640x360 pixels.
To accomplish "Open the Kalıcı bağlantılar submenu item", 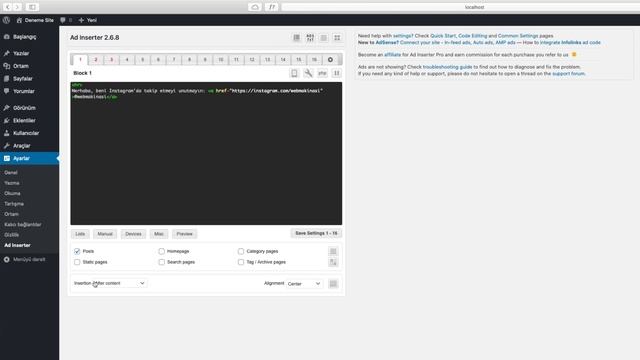I will [23, 224].
